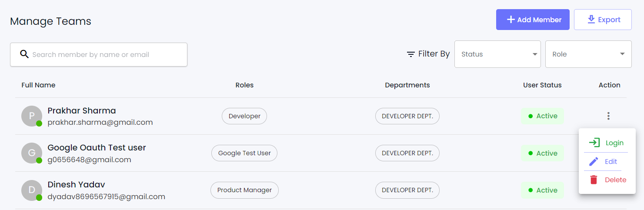Expand the Status filter dropdown
This screenshot has width=644, height=210.
(497, 54)
